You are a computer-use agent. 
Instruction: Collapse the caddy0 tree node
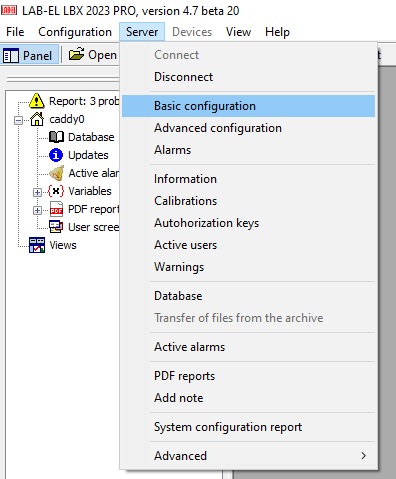pos(19,120)
